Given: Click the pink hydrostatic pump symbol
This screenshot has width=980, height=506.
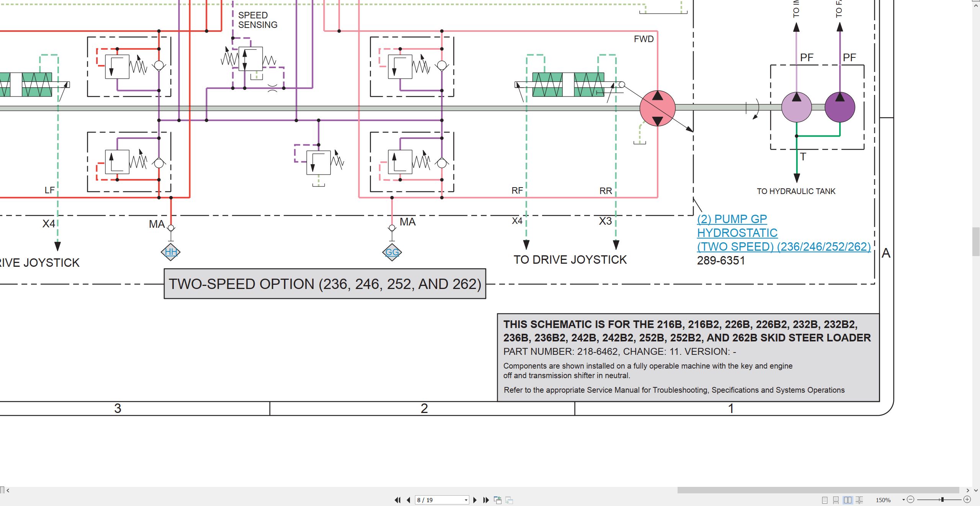Looking at the screenshot, I should [657, 108].
